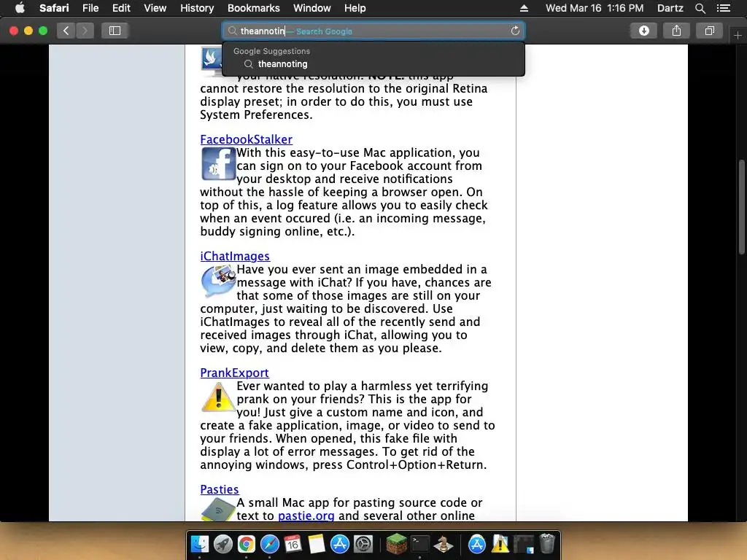Click the Pasties app icon image

click(218, 510)
